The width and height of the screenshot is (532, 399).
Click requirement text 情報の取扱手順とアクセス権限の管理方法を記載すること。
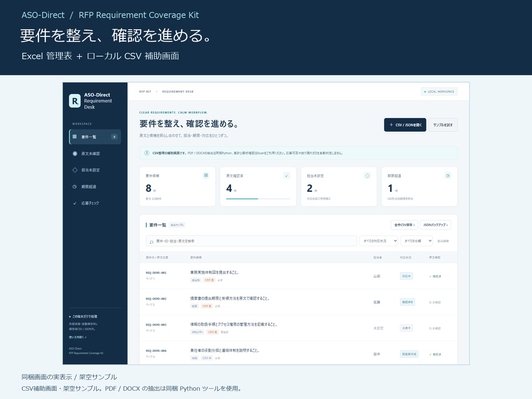pos(234,324)
